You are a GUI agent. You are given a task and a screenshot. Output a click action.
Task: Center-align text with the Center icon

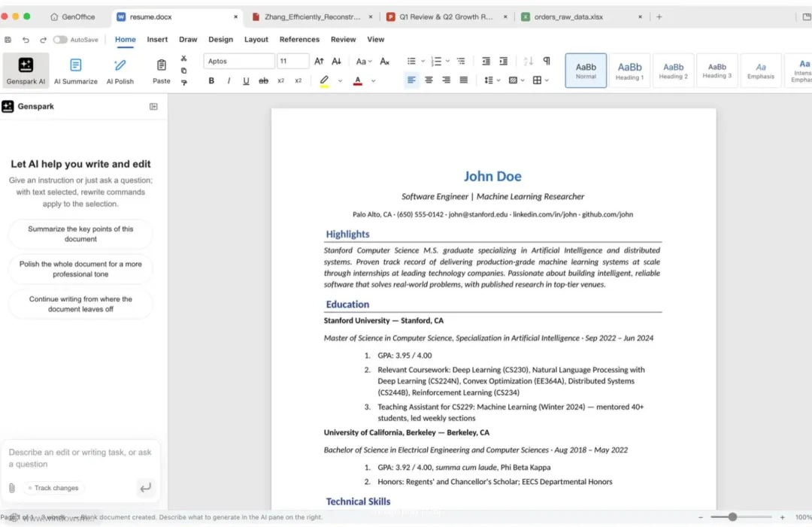click(429, 80)
